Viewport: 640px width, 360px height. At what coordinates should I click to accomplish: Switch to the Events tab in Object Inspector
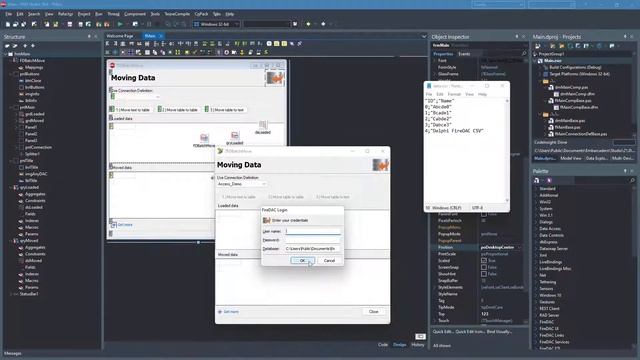[x=464, y=54]
